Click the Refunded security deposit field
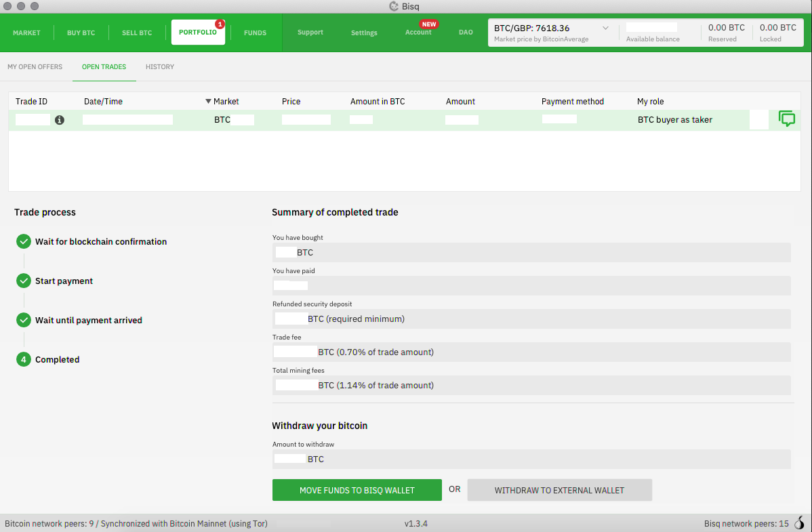Image resolution: width=812 pixels, height=532 pixels. pos(531,319)
